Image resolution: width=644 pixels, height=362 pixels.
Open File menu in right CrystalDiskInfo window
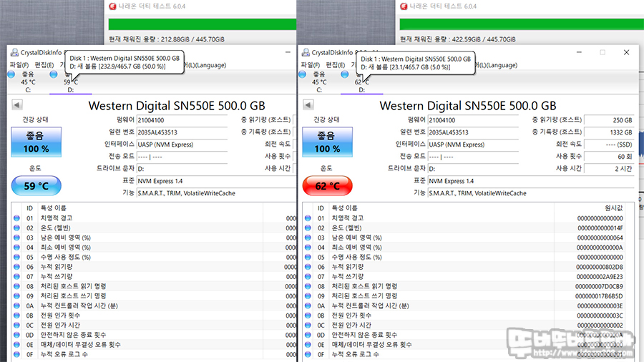pos(311,65)
